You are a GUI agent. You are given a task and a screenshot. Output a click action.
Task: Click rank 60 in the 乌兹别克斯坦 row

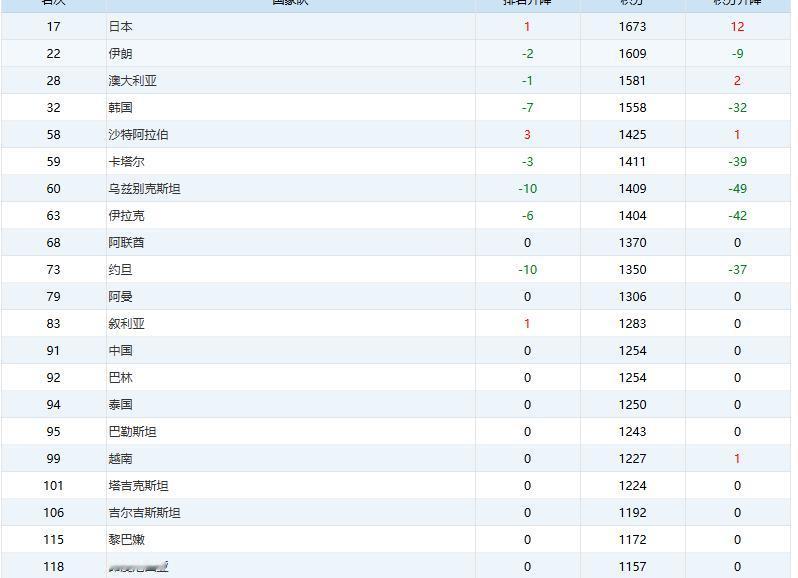53,189
